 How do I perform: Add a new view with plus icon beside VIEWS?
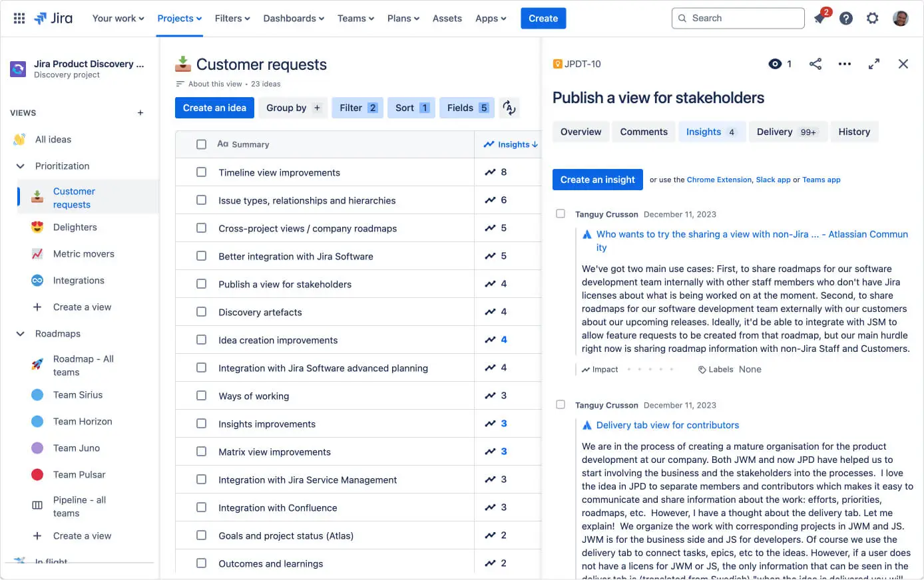140,112
